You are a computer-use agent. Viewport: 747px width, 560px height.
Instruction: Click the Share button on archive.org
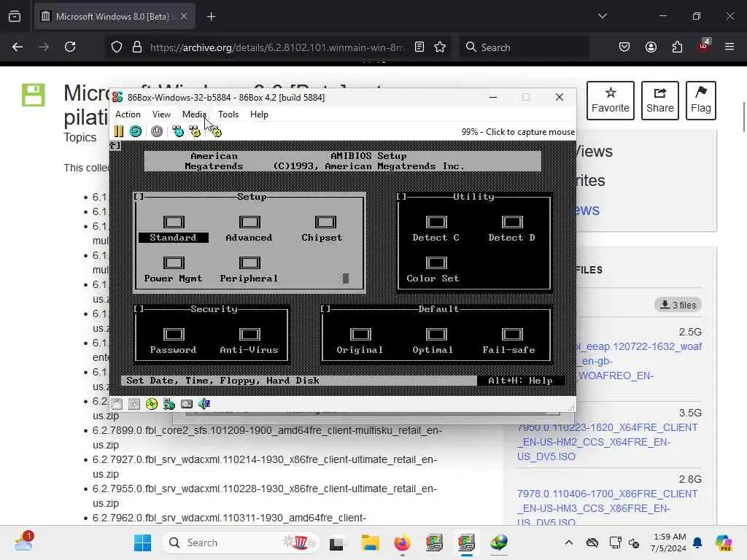pyautogui.click(x=659, y=101)
